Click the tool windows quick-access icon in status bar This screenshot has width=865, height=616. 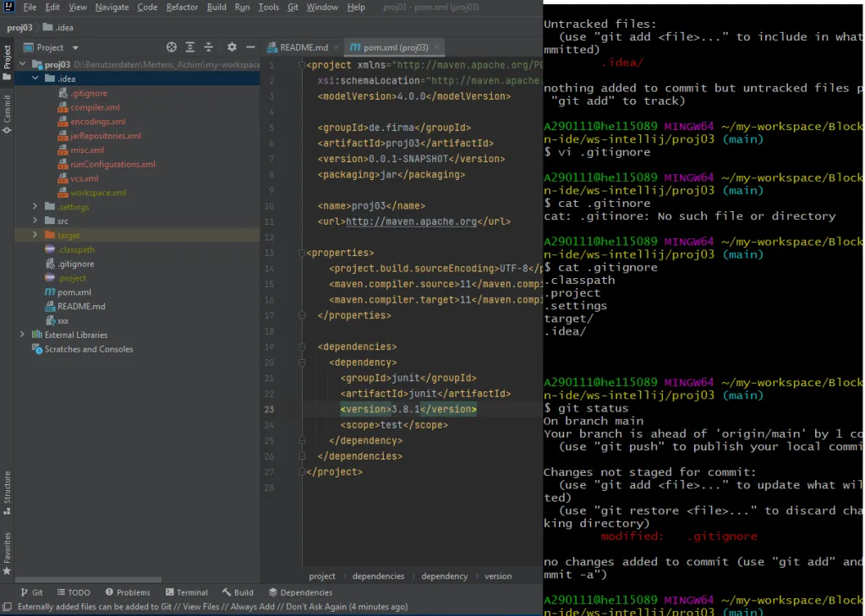point(7,607)
